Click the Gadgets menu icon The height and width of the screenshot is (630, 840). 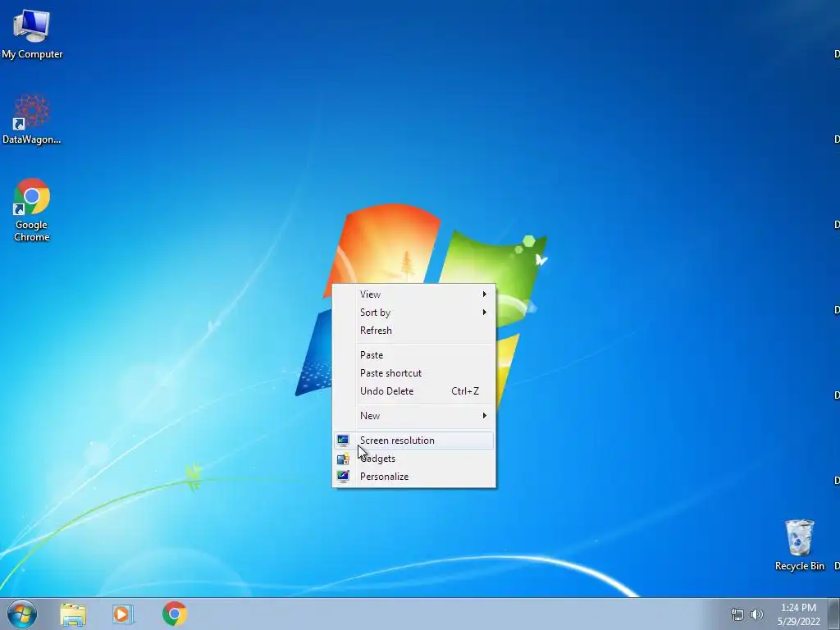[x=343, y=459]
